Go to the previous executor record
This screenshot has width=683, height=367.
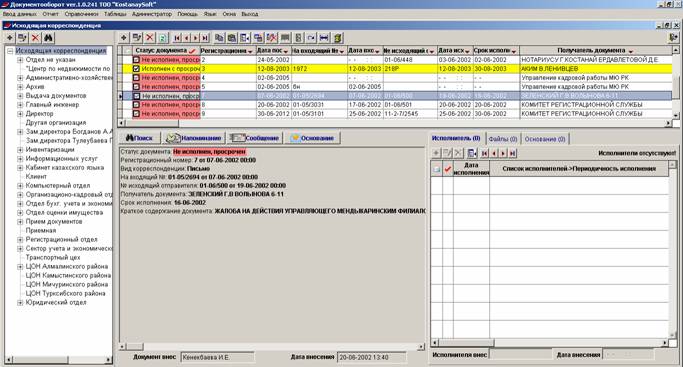pyautogui.click(x=494, y=153)
